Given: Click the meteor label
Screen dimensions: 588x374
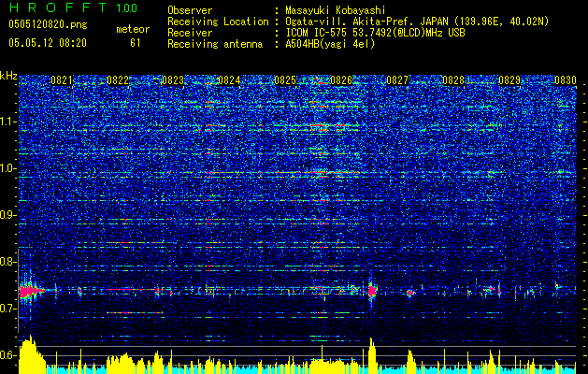Looking at the screenshot, I should click(x=133, y=29).
